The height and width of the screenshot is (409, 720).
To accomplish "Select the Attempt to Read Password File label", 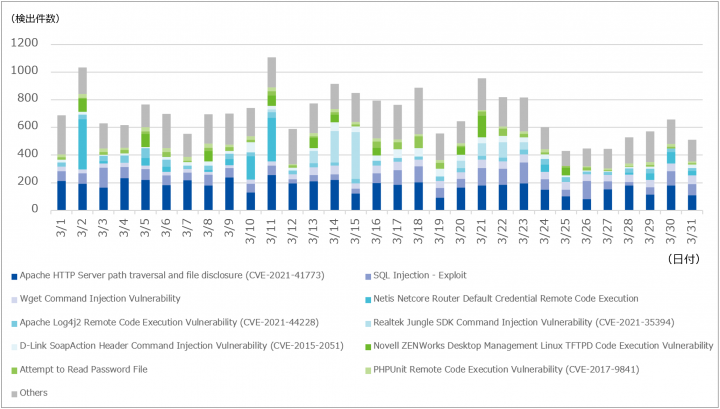I will [84, 370].
